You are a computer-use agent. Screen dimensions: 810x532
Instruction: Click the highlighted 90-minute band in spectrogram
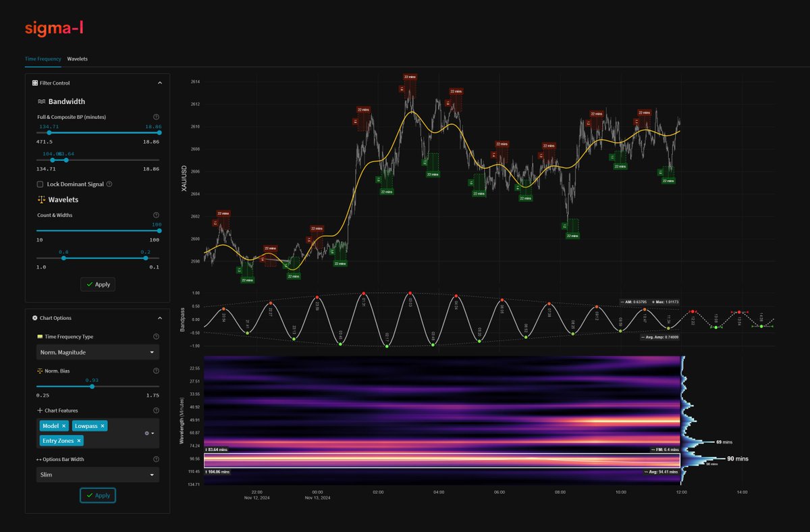(x=441, y=460)
